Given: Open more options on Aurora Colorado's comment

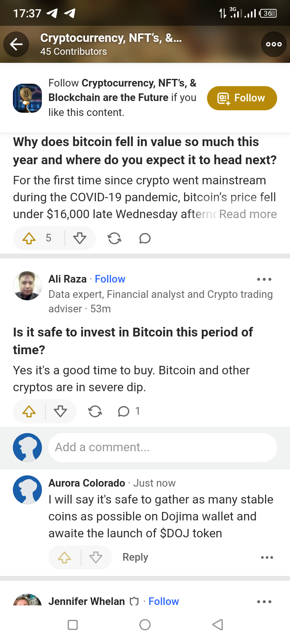Looking at the screenshot, I should pyautogui.click(x=267, y=557).
